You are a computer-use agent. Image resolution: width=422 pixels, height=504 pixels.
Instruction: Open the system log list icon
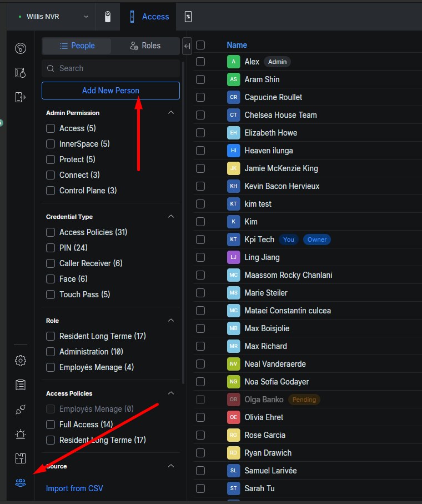(x=21, y=385)
